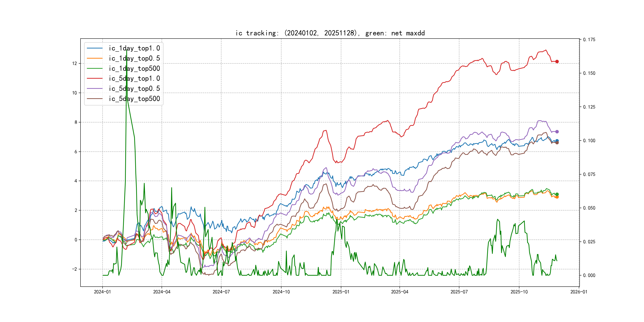Click the blue line swatch in legend
Screen dimensions: 644x322
(x=95, y=48)
